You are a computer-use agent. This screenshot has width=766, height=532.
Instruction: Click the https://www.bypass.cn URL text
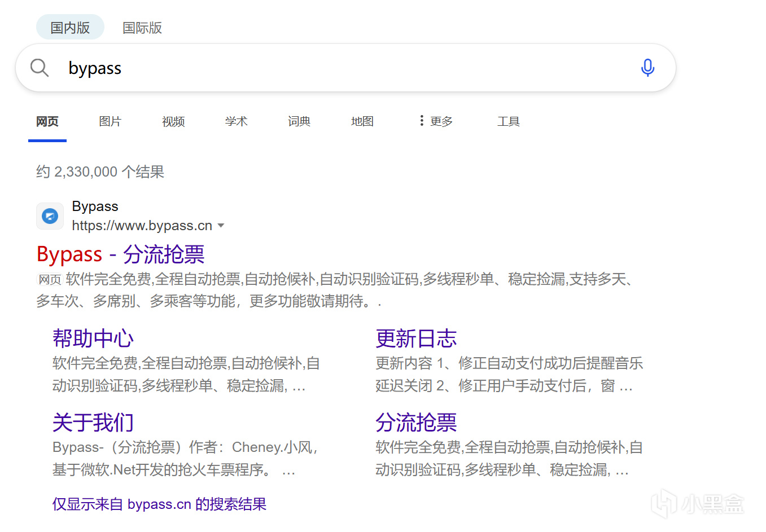pyautogui.click(x=142, y=226)
